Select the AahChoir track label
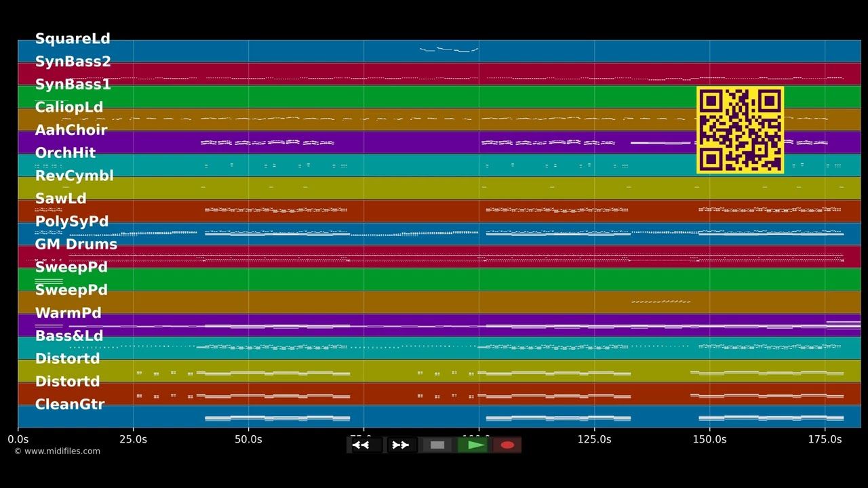The width and height of the screenshot is (868, 488). pyautogui.click(x=71, y=130)
